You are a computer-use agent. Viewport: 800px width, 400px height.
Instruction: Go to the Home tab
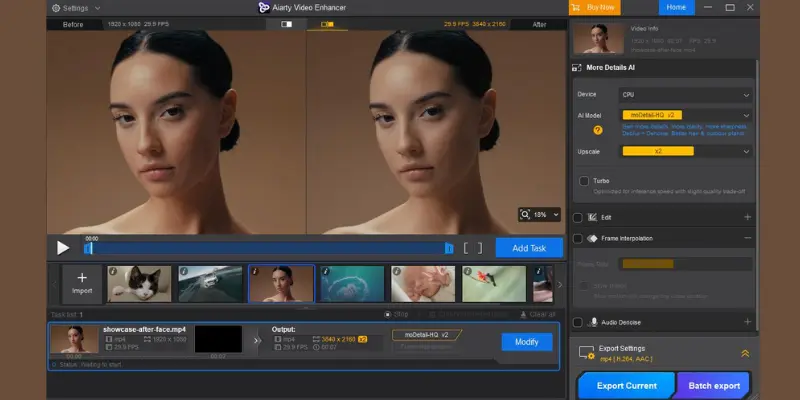676,7
